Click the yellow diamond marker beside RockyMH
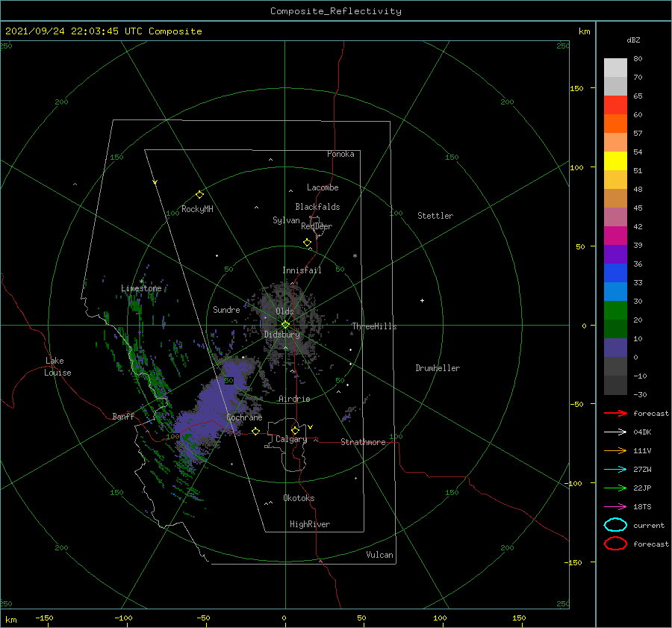 click(x=199, y=195)
